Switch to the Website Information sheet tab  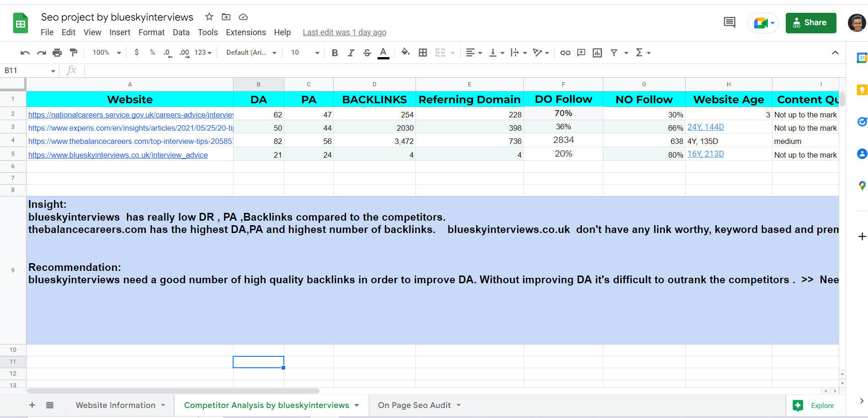(x=121, y=405)
